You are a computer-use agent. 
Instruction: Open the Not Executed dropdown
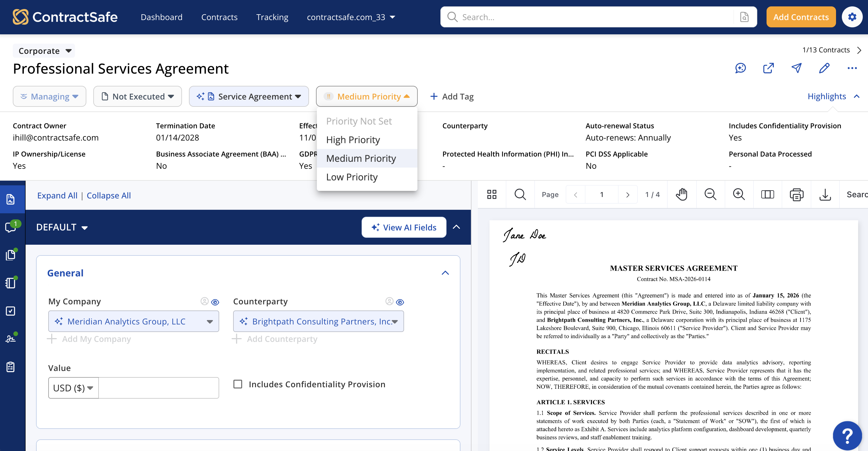[x=137, y=97]
